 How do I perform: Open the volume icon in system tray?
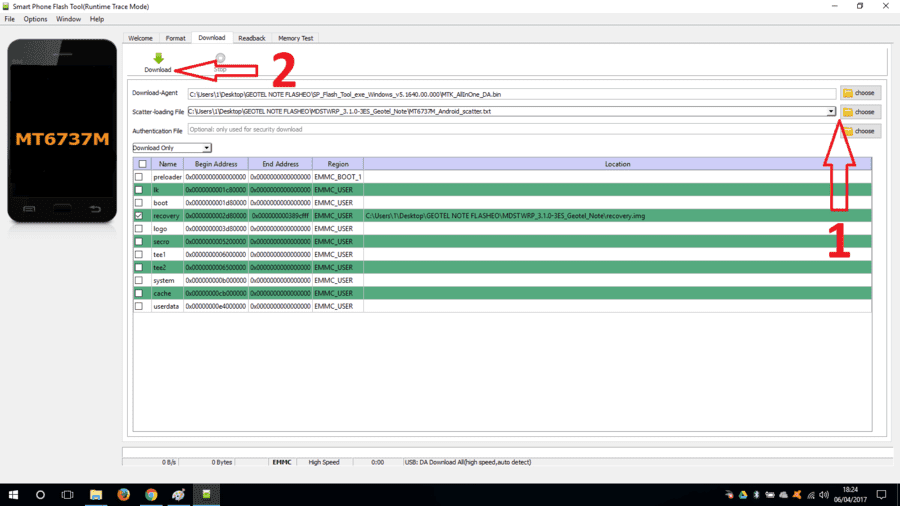(824, 495)
